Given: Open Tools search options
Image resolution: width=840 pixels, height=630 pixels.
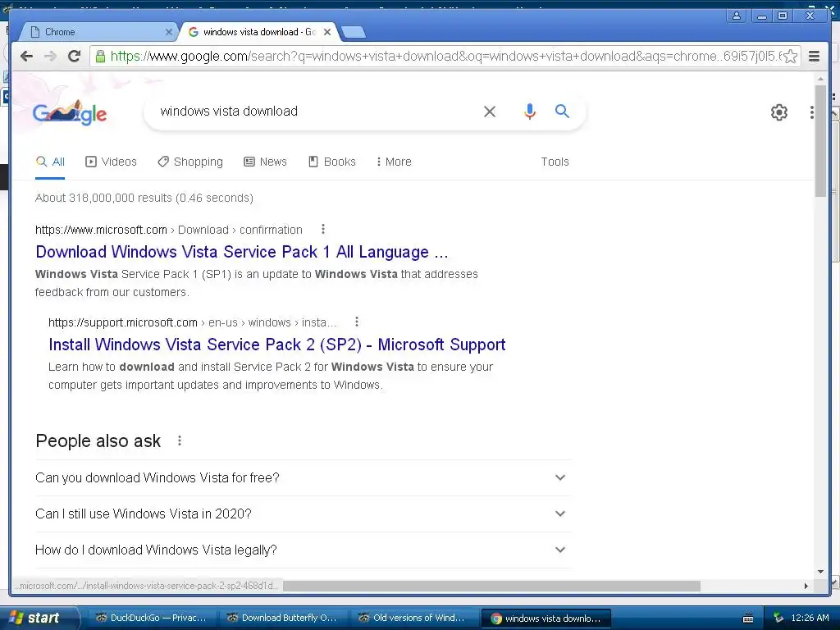Looking at the screenshot, I should (555, 162).
